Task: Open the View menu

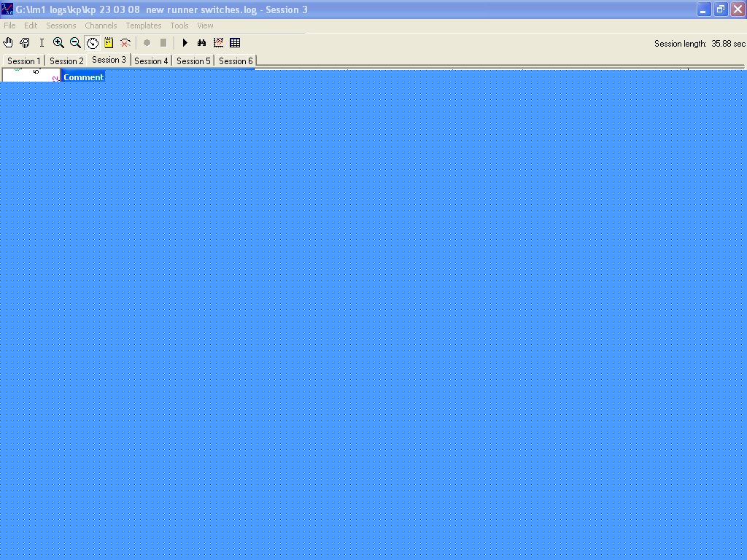Action: pos(205,26)
